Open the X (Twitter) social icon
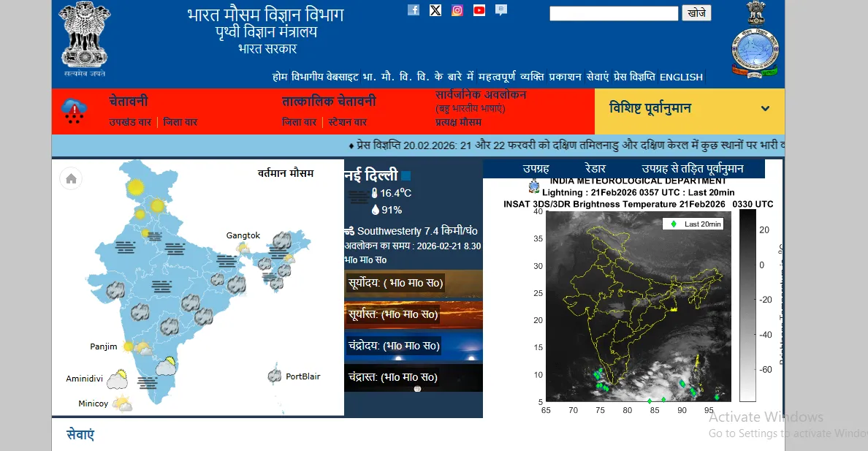Screen dimensions: 868x451 [435, 10]
